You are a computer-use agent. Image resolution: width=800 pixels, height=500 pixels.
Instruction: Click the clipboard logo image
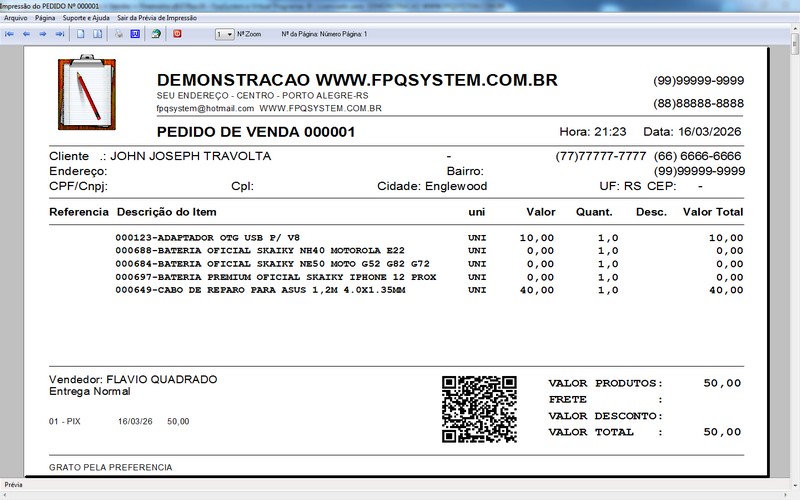click(87, 92)
